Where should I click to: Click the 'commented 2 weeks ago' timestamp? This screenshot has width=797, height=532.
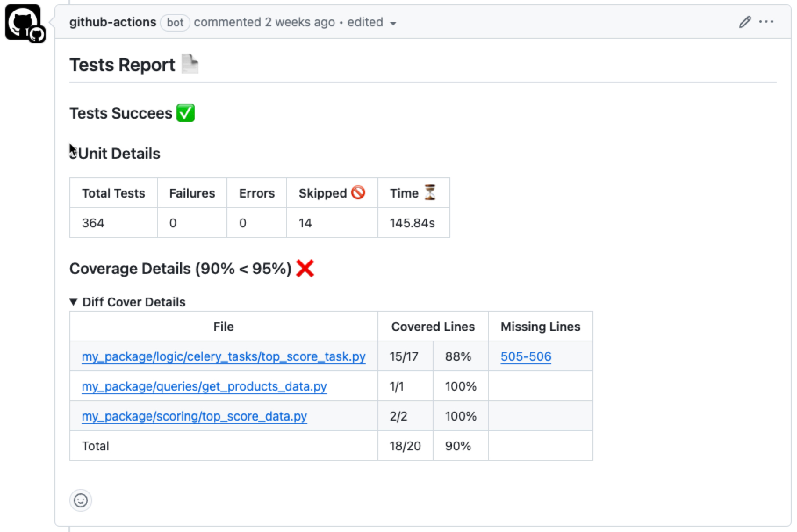(x=264, y=22)
